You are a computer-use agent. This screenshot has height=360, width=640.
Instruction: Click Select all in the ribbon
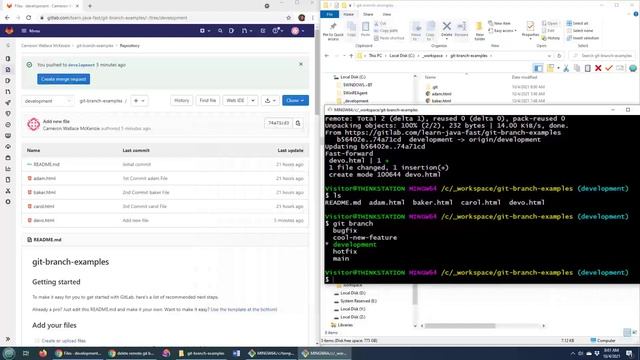(577, 23)
